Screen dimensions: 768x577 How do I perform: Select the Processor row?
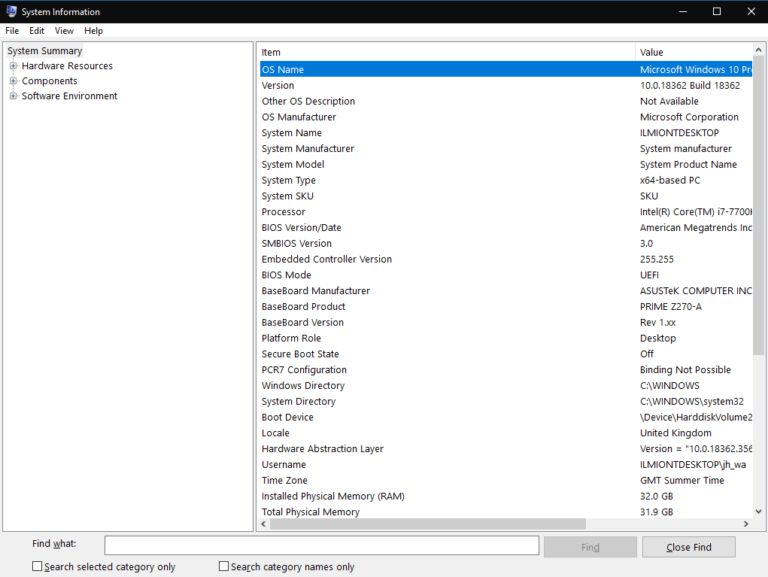click(506, 212)
